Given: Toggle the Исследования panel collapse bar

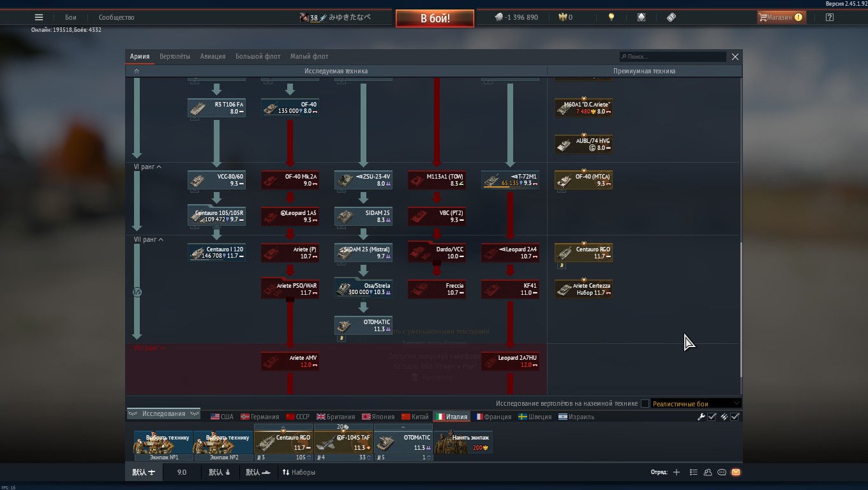Looking at the screenshot, I should click(x=164, y=413).
